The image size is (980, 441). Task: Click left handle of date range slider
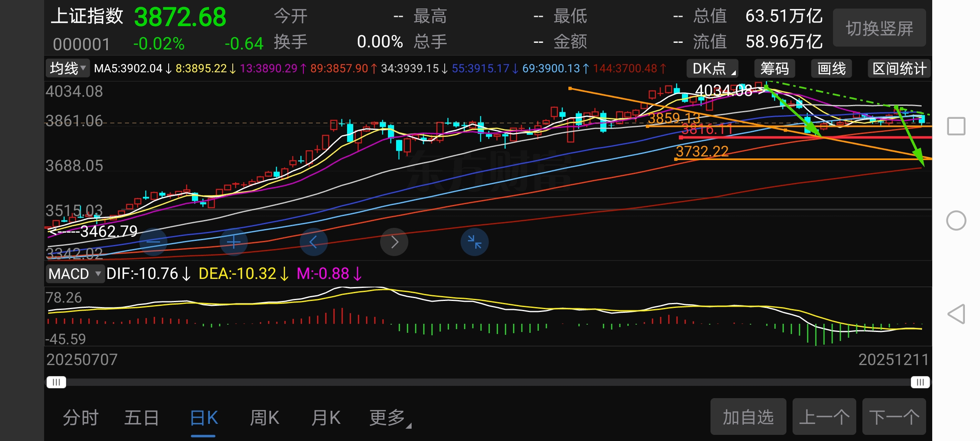[56, 382]
